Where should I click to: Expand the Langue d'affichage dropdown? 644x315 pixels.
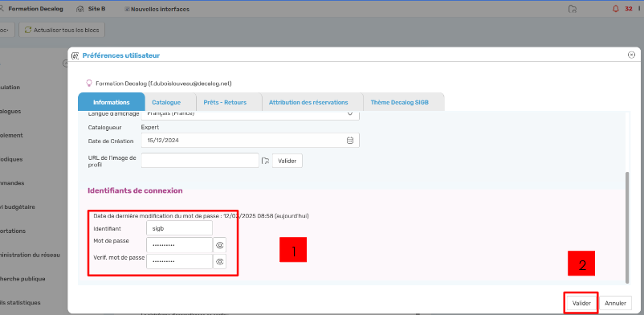350,113
